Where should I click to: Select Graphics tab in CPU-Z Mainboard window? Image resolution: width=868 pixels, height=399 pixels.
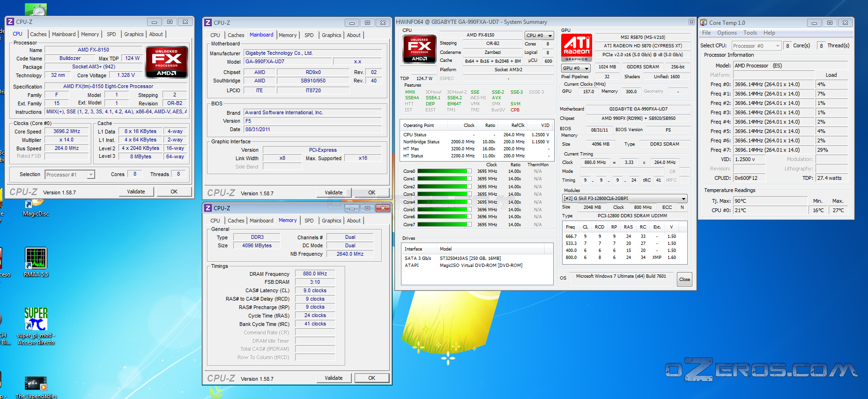(332, 35)
